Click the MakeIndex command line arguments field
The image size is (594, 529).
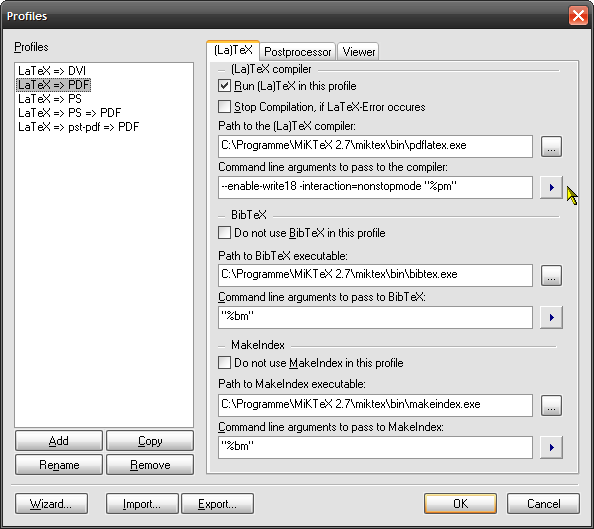[x=375, y=447]
